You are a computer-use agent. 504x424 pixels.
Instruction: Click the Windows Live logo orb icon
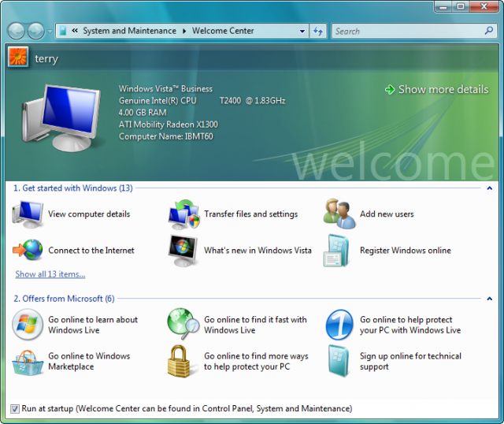[x=28, y=325]
